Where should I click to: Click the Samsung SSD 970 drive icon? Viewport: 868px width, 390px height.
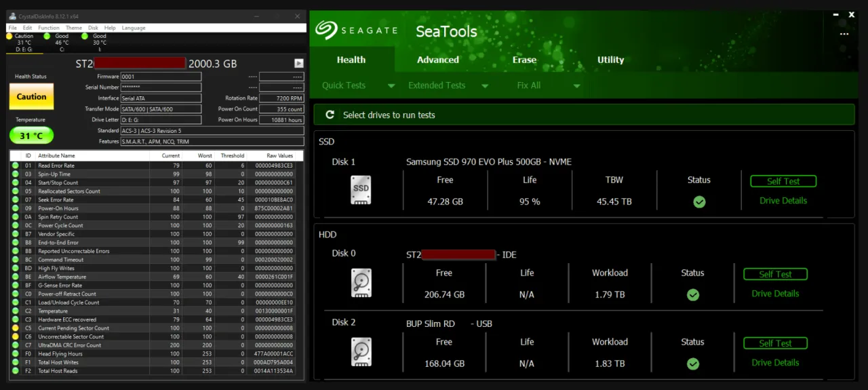(x=361, y=189)
